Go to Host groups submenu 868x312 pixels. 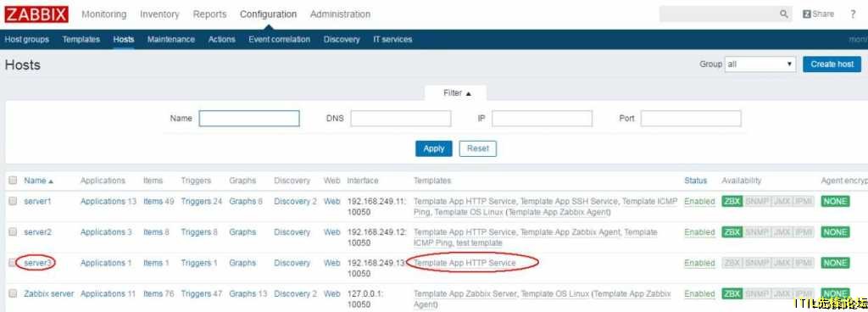pos(26,39)
